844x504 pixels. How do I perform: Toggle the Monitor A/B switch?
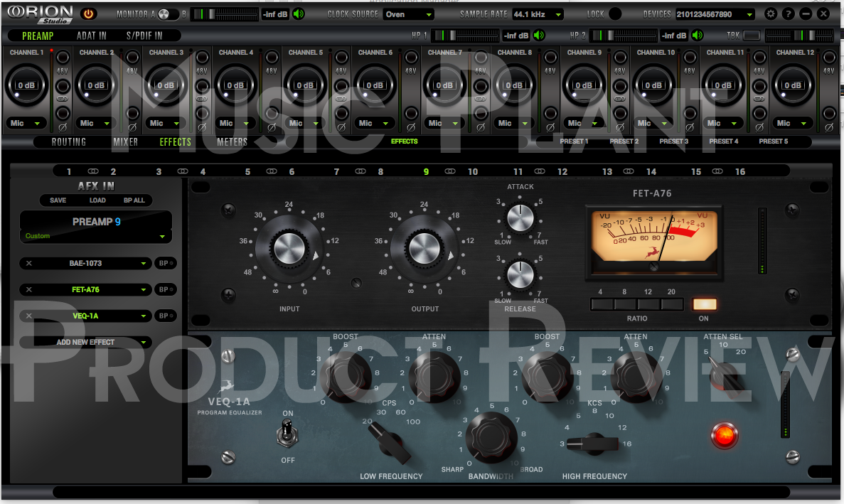[168, 14]
